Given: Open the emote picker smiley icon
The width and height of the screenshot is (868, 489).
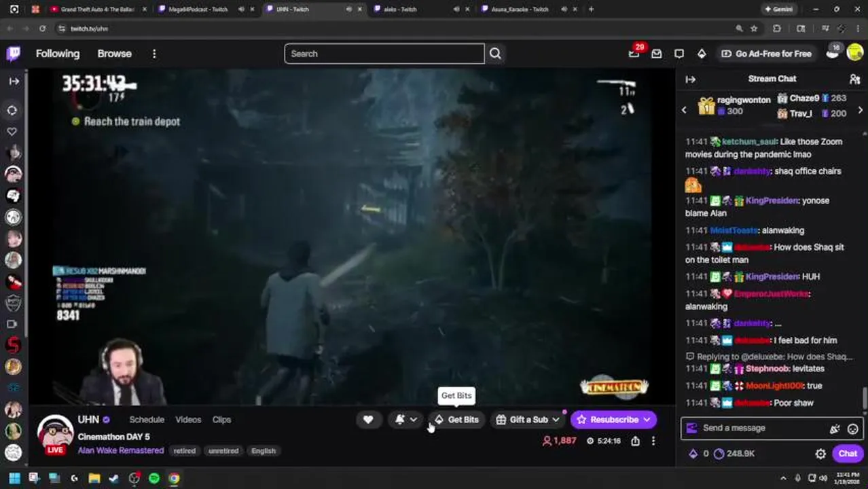Looking at the screenshot, I should (x=853, y=429).
